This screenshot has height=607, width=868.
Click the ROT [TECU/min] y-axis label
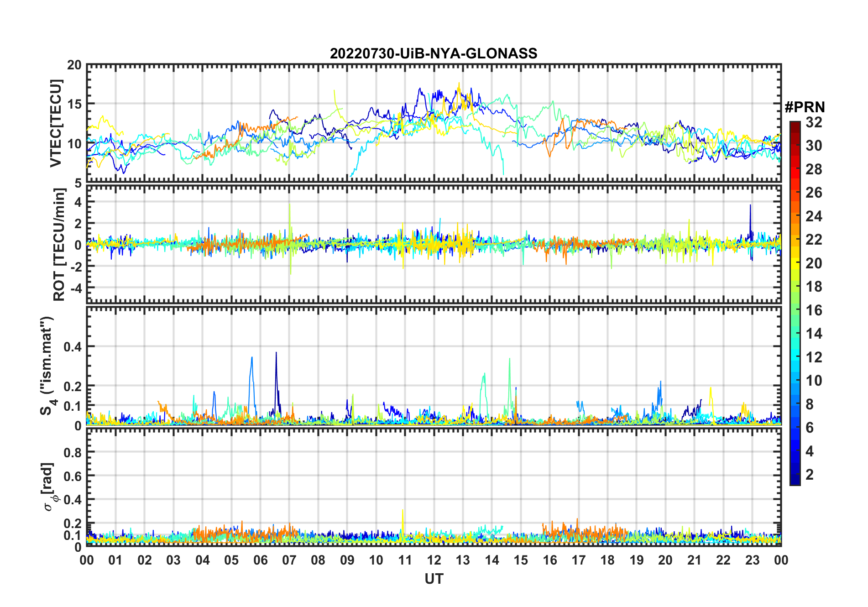click(x=59, y=245)
